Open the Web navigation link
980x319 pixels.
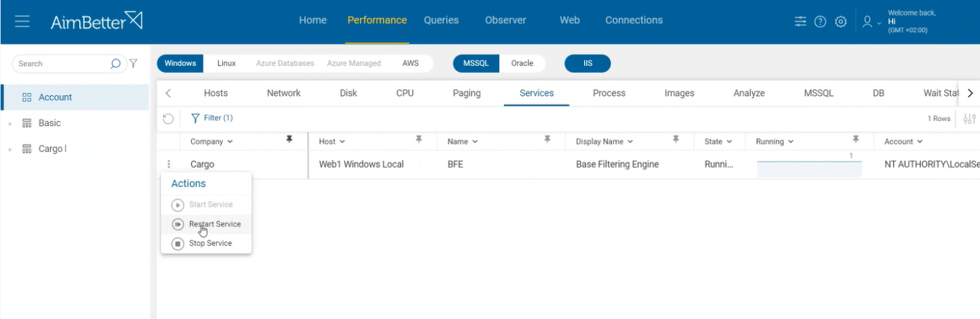coord(569,20)
